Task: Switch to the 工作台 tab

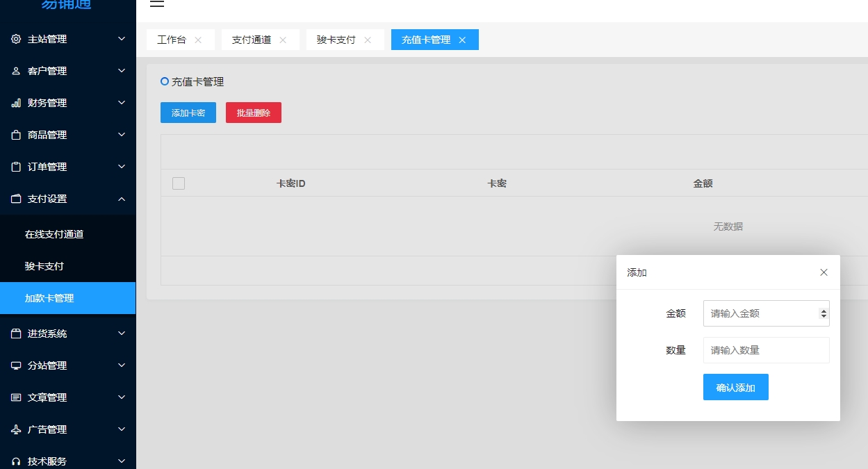Action: 172,40
